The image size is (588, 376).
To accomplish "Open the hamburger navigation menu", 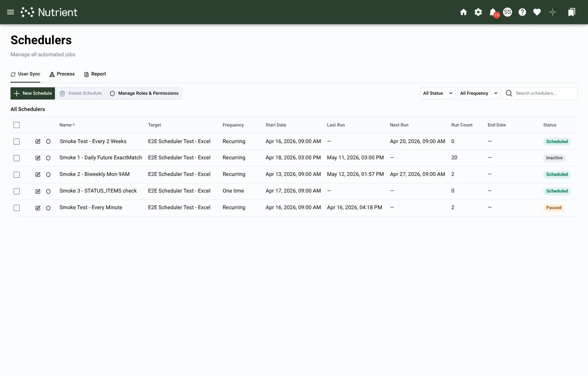I will click(x=11, y=12).
